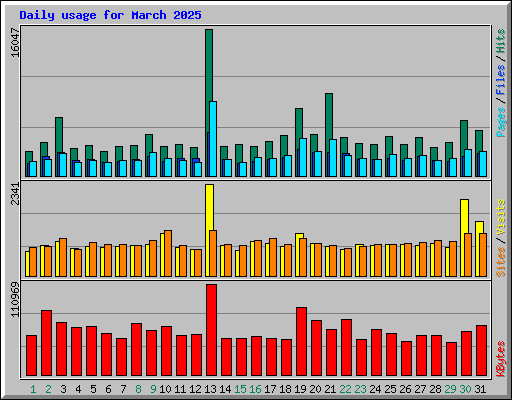
Task: Click day 11 on the x-axis
Action: coord(180,389)
